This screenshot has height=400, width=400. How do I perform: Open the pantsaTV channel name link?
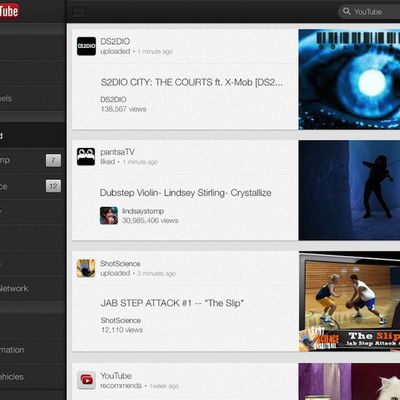117,152
